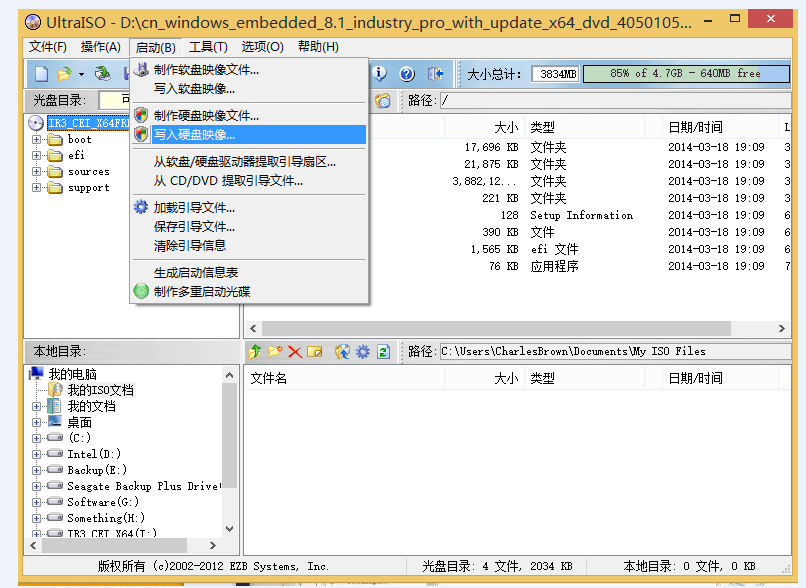Click the Open CD/DVD disc toolbar icon

click(x=103, y=74)
